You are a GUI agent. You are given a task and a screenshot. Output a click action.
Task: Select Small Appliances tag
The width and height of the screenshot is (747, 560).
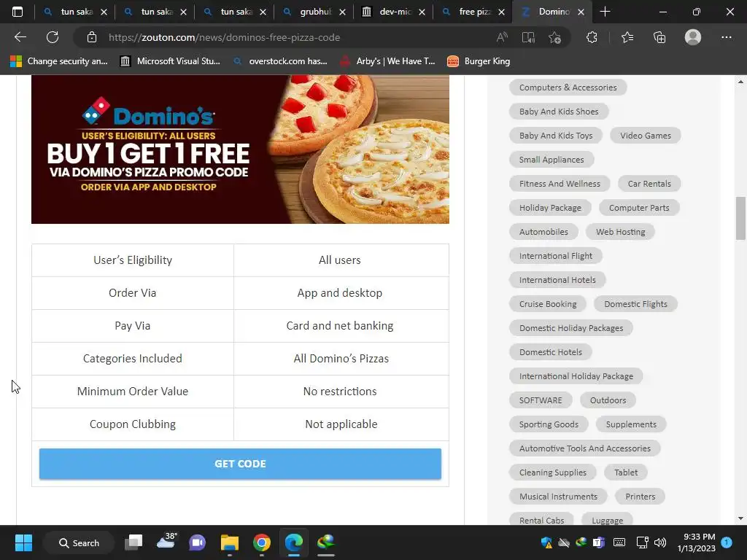tap(551, 160)
